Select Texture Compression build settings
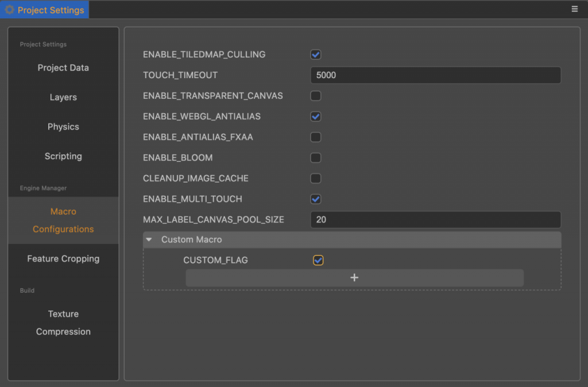Image resolution: width=588 pixels, height=387 pixels. pos(63,323)
